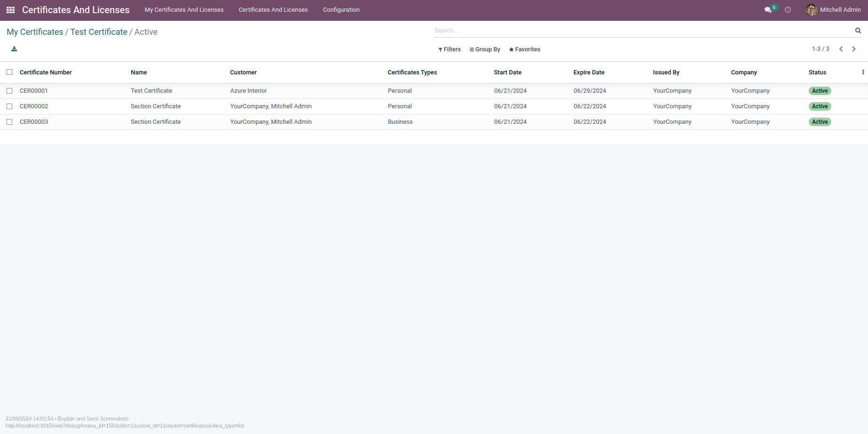868x434 pixels.
Task: Go to Test Certificate breadcrumb
Action: [99, 32]
